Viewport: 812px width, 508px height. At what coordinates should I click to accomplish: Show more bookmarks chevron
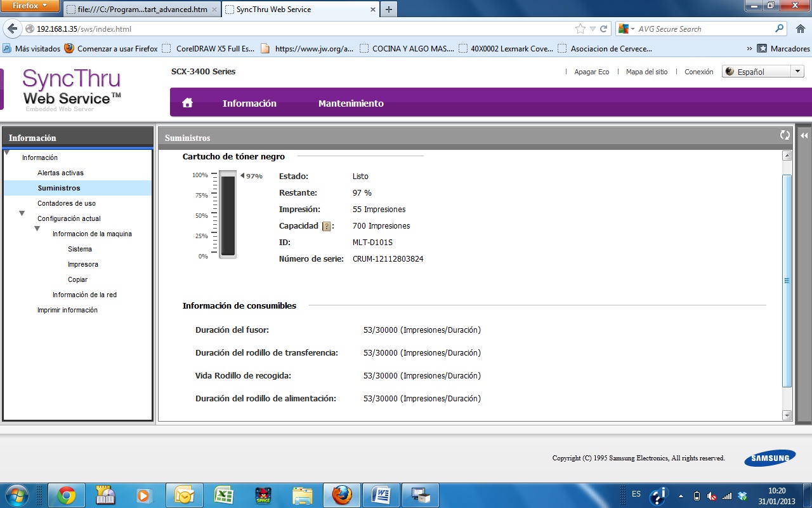[x=749, y=48]
